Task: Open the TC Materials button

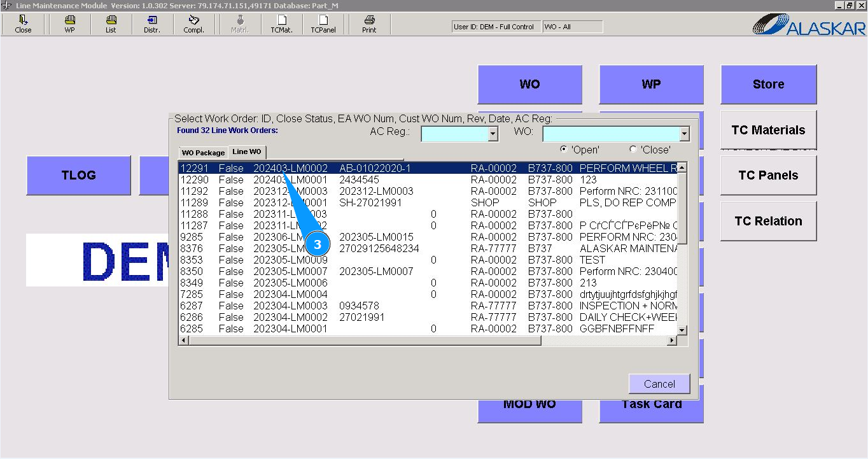Action: point(768,130)
